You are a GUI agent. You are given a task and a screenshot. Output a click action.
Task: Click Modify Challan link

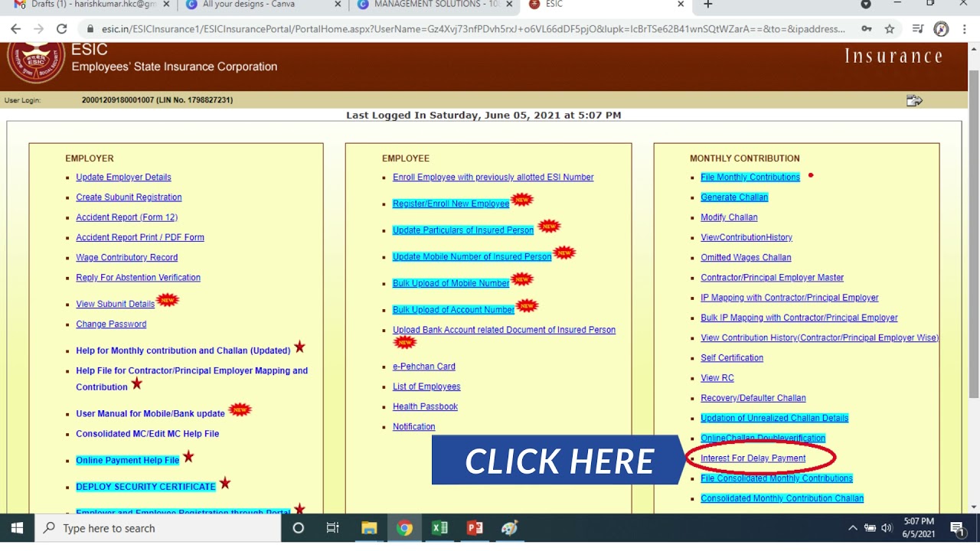click(x=729, y=217)
